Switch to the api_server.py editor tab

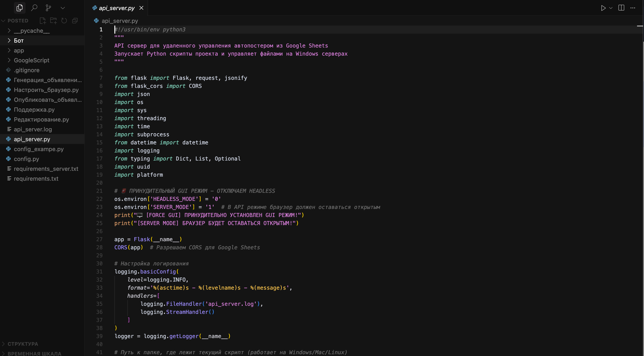tap(117, 8)
